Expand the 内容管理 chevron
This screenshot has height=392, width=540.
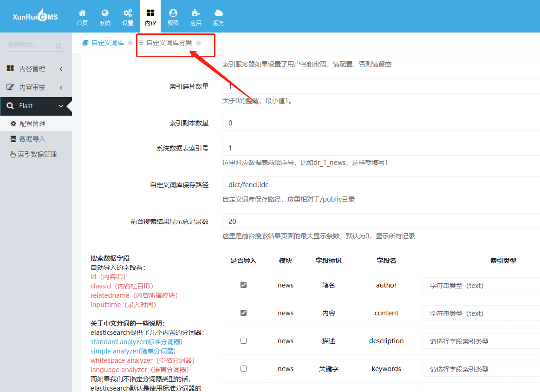tap(61, 69)
